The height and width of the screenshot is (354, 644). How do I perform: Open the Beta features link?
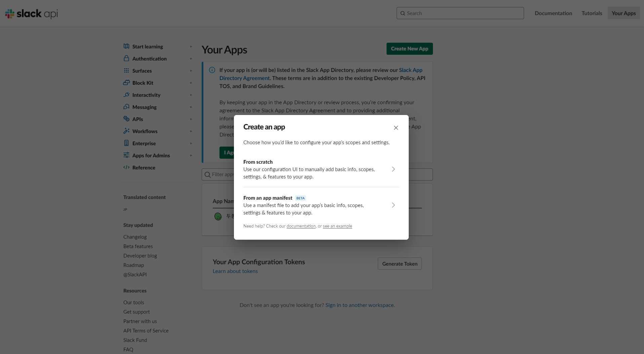click(138, 246)
